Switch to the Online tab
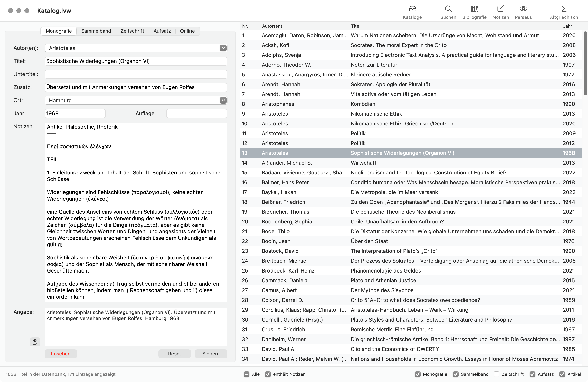The height and width of the screenshot is (382, 588). click(187, 31)
